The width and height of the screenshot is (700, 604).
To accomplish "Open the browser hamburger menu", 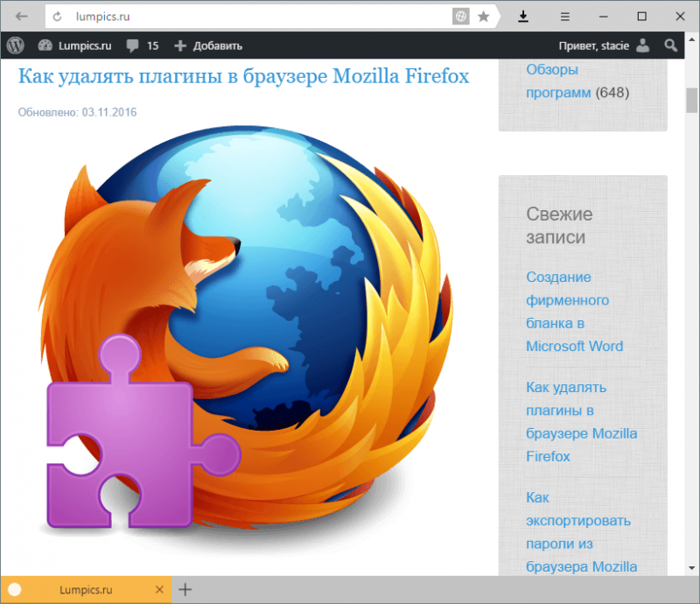I will [564, 17].
